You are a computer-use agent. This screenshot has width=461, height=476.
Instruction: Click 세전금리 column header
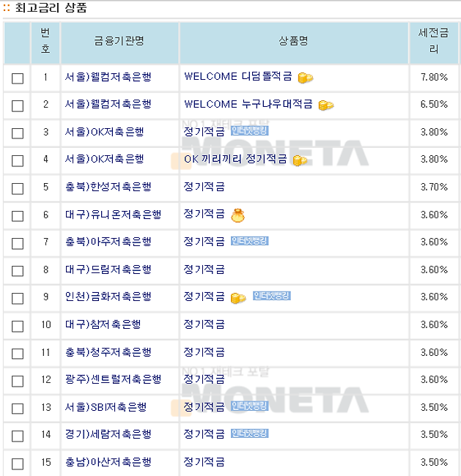434,41
